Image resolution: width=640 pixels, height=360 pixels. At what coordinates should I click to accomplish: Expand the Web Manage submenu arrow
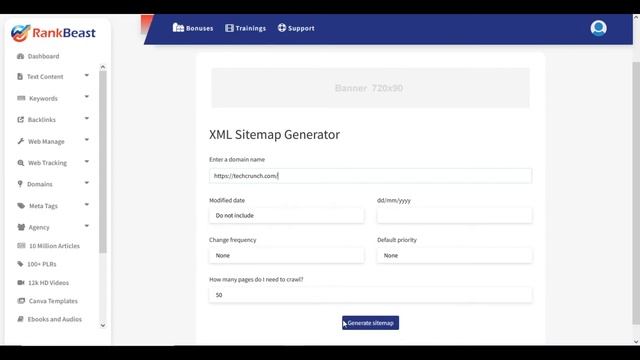[87, 140]
